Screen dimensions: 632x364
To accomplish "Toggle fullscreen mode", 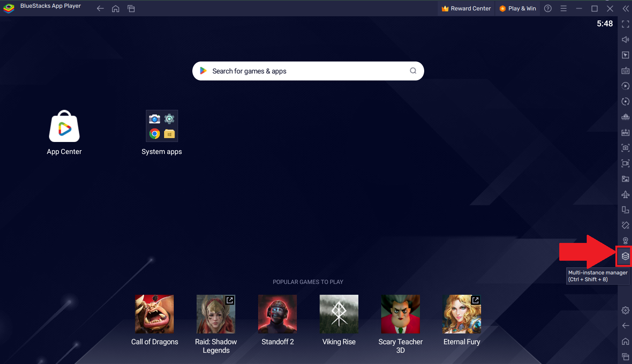I will [625, 24].
